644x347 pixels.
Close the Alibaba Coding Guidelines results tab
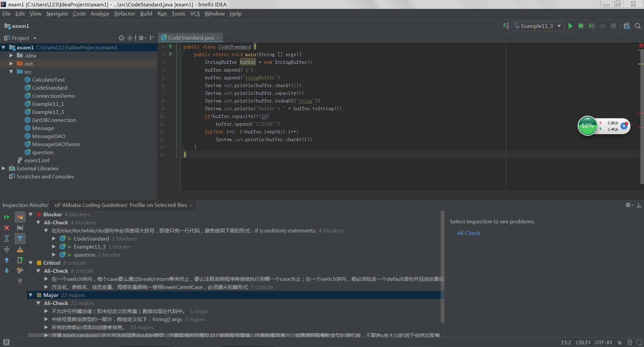pyautogui.click(x=191, y=205)
